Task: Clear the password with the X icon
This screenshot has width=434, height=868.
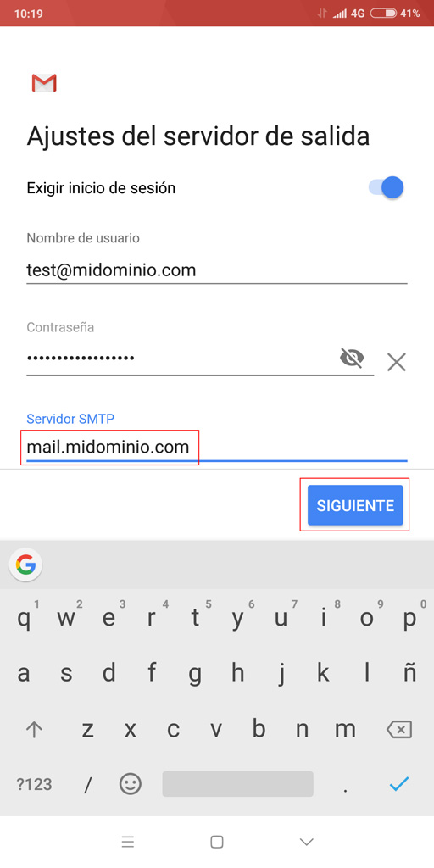Action: [397, 363]
